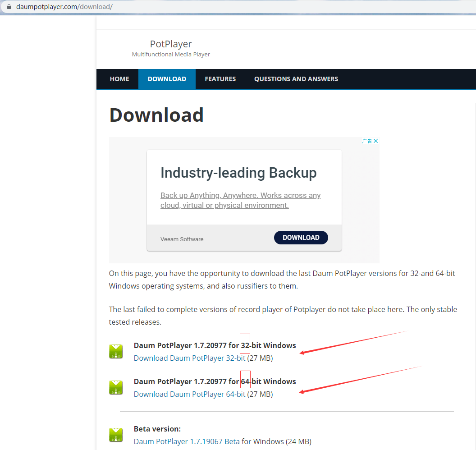Open the Daum PotPlayer 1.7.19067 Beta link
The width and height of the screenshot is (476, 450).
click(x=187, y=441)
